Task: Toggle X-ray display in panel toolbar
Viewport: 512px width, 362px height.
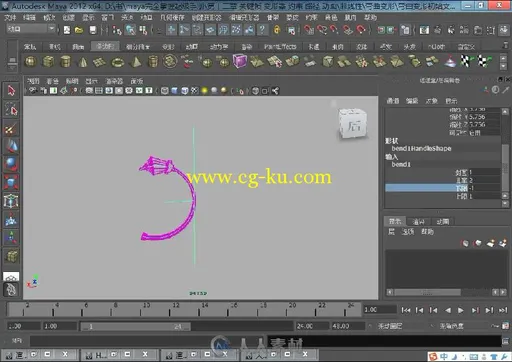Action: tap(255, 91)
